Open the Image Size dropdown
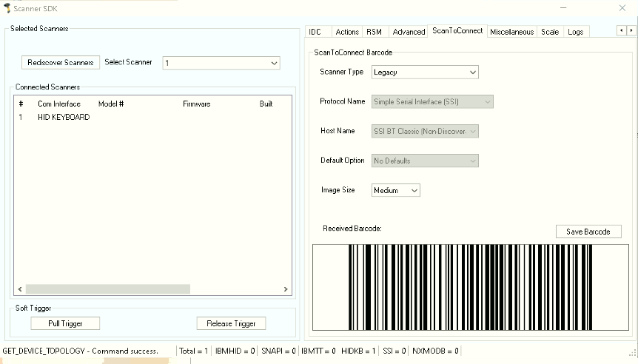This screenshot has width=638, height=364. coord(395,190)
